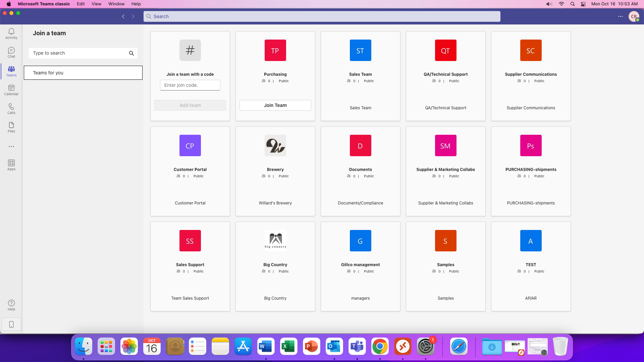Open the CR profile avatar menu
The height and width of the screenshot is (362, 644).
tap(633, 16)
